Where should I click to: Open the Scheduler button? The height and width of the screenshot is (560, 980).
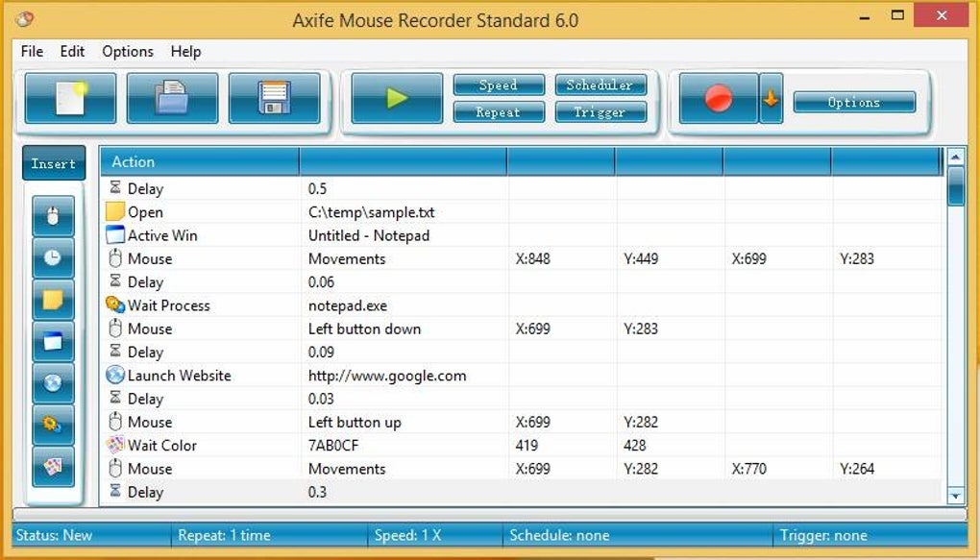600,85
